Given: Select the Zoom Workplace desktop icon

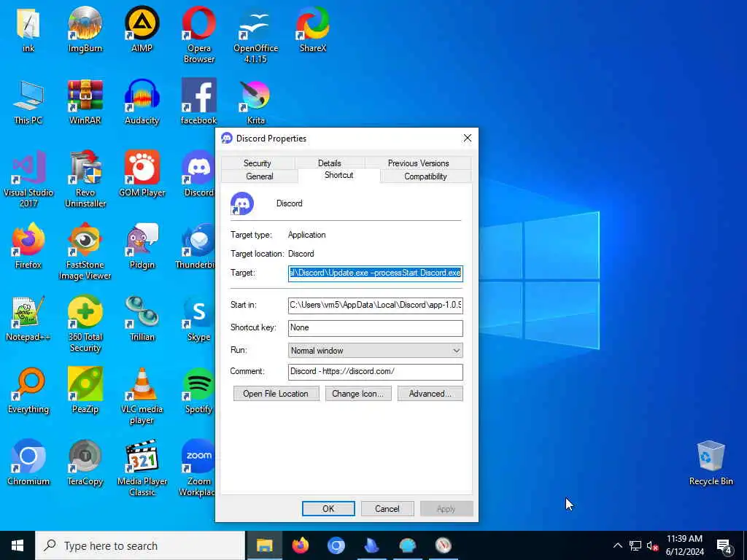Looking at the screenshot, I should [x=197, y=468].
